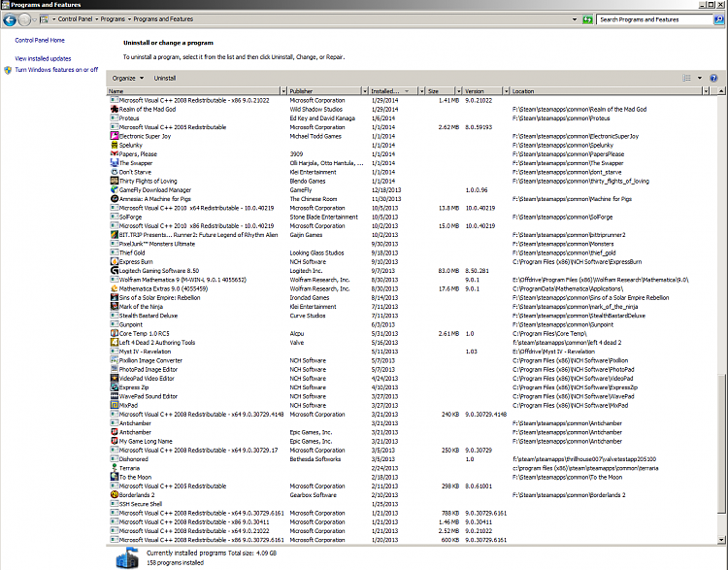Click the Logitech Gaming Software icon

tap(115, 270)
